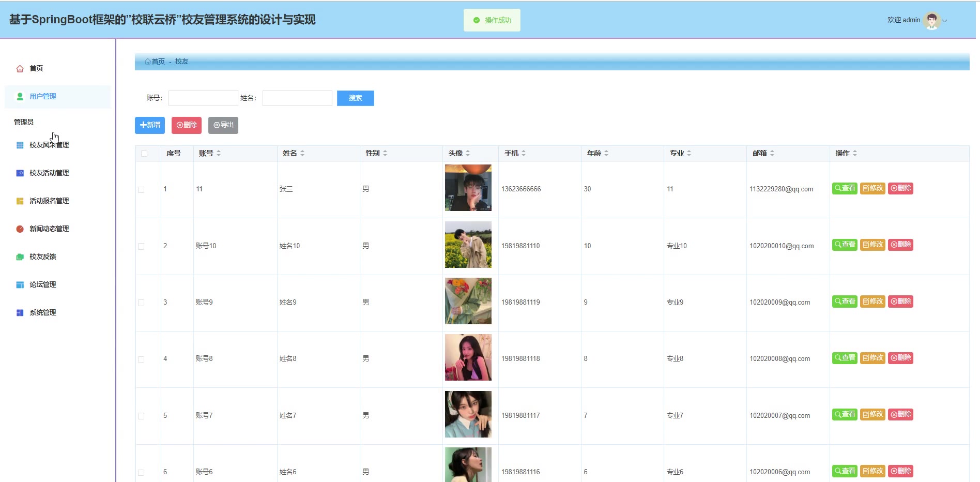This screenshot has width=980, height=482.
Task: Click the 校友反馈 icon
Action: [x=20, y=257]
